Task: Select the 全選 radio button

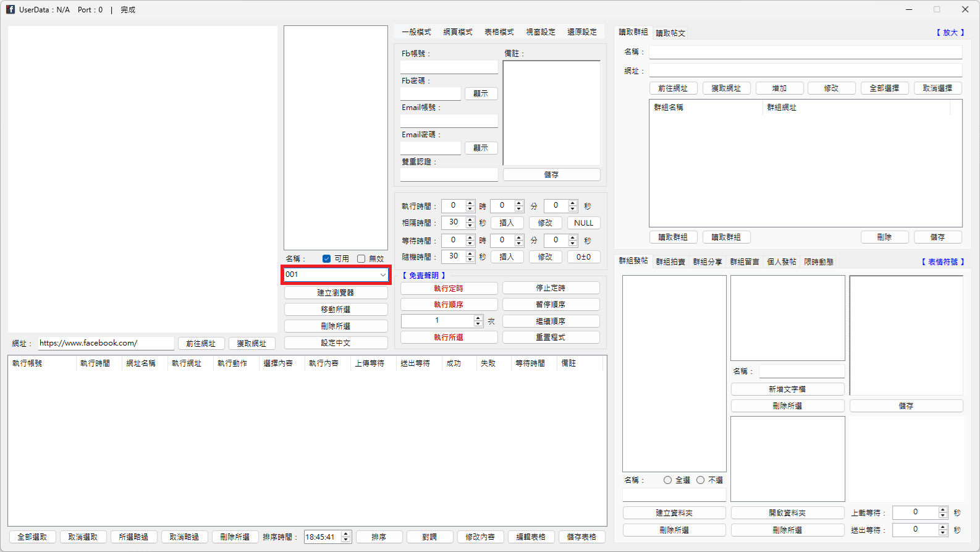Action: (667, 480)
